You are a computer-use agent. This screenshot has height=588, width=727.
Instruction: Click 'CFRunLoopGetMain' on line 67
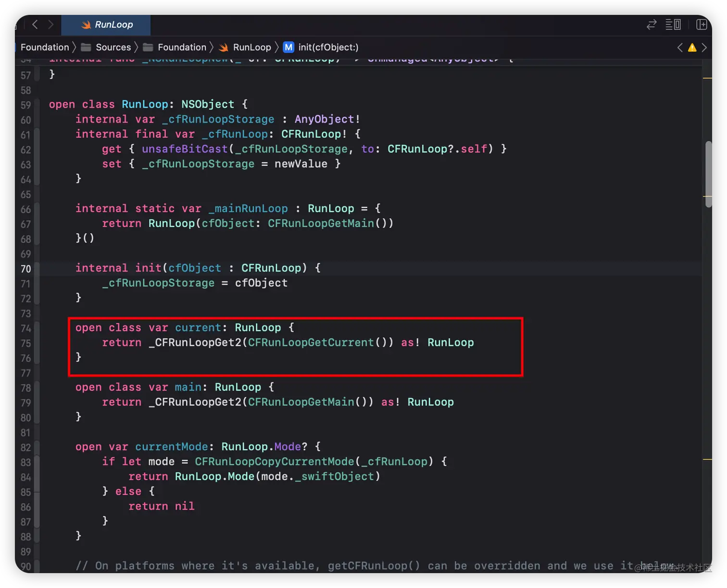pyautogui.click(x=321, y=224)
